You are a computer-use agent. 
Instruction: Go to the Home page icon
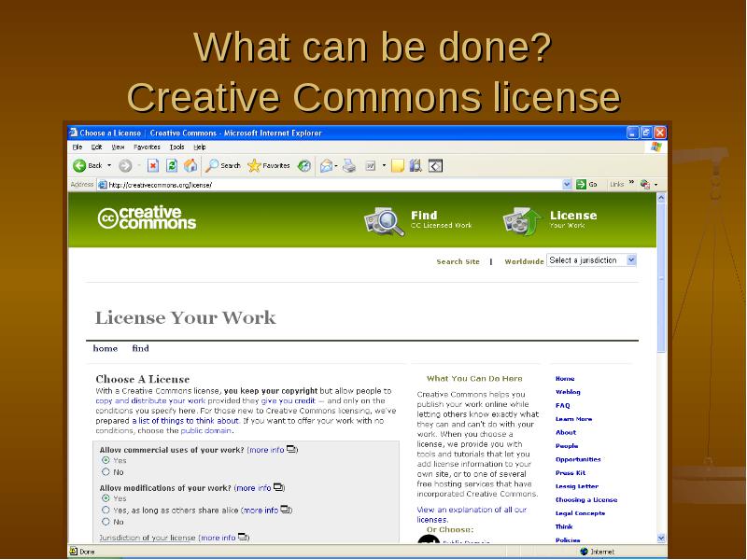(190, 165)
